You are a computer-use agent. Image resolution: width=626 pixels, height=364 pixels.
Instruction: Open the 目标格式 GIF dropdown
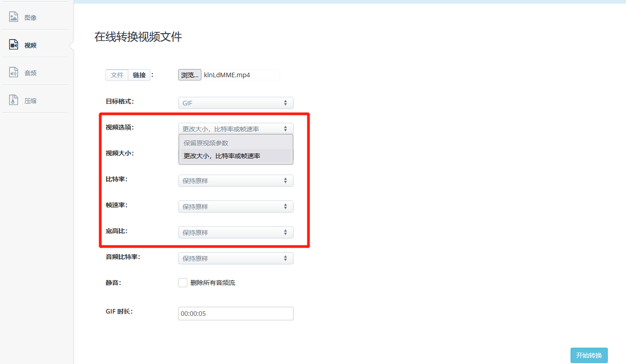click(235, 103)
